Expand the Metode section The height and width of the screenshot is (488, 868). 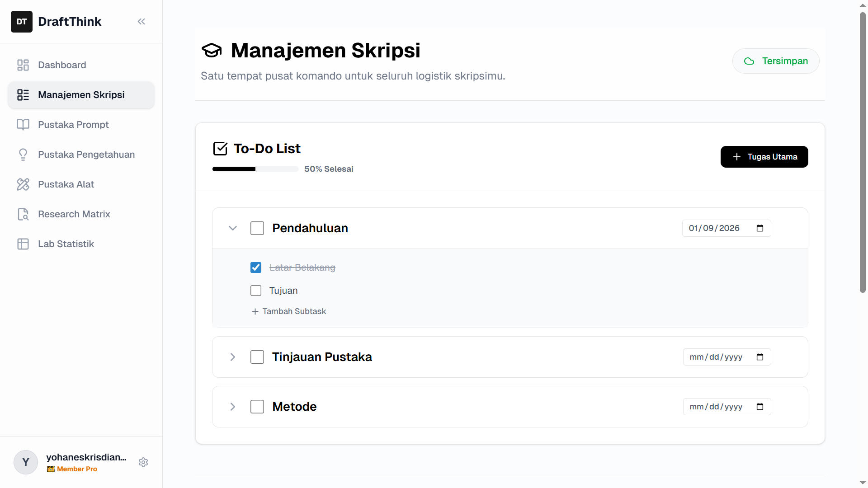coord(233,407)
